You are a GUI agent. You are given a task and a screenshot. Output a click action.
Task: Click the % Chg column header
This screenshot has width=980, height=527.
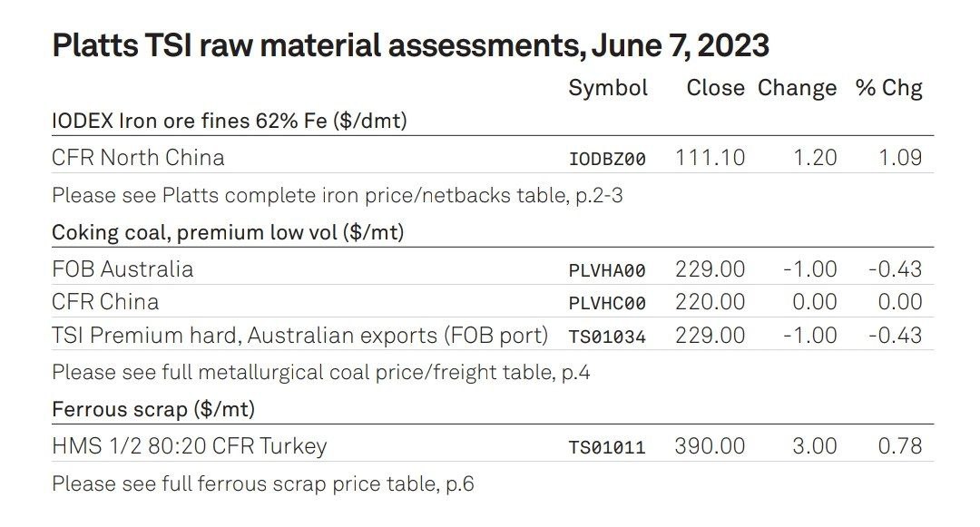coord(888,88)
